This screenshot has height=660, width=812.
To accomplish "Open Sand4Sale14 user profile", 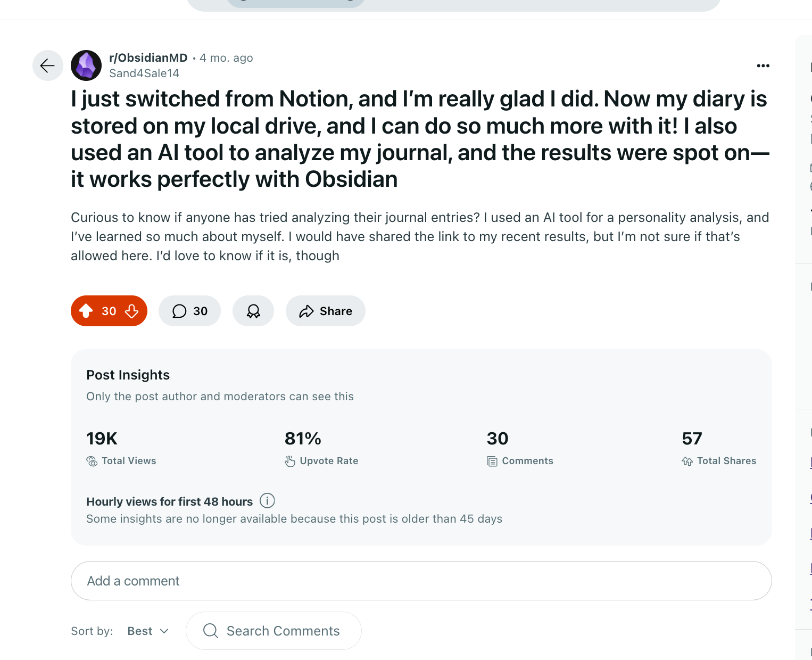I will (144, 73).
